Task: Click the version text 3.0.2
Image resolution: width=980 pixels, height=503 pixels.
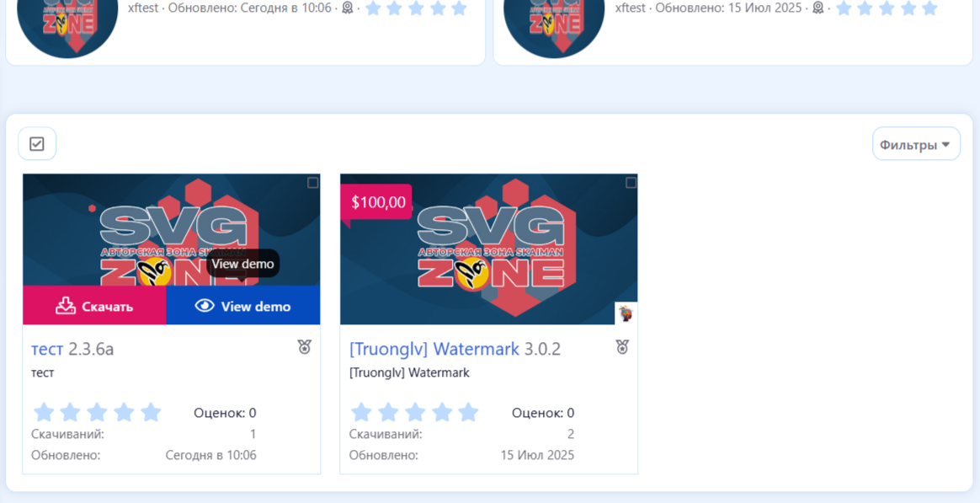Action: 542,349
